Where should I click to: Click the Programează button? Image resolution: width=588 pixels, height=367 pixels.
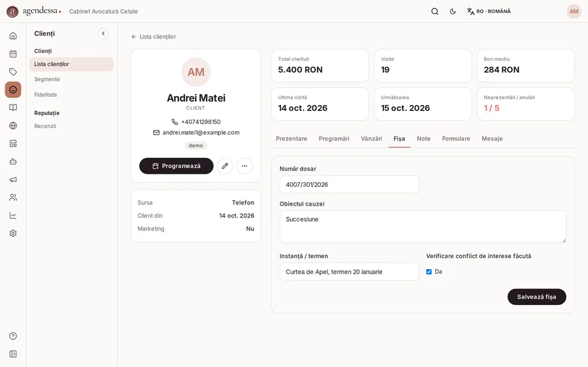coord(176,166)
